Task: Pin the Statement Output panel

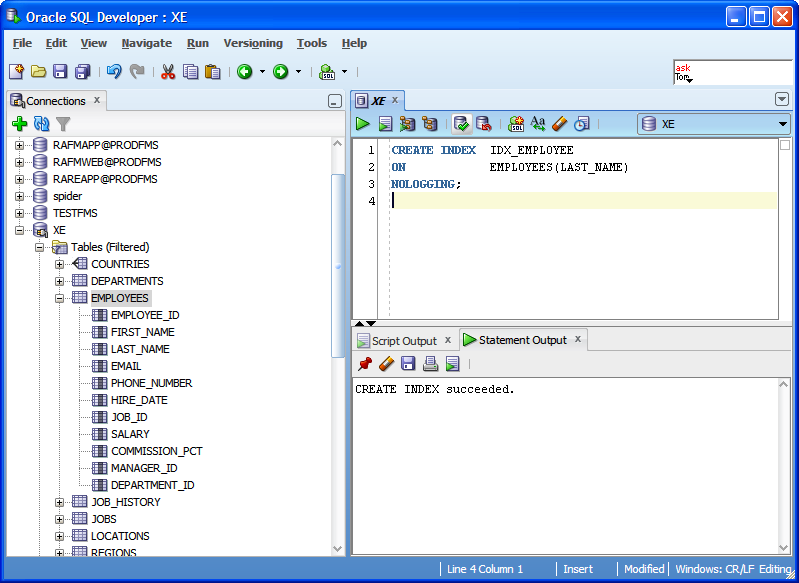Action: [364, 363]
